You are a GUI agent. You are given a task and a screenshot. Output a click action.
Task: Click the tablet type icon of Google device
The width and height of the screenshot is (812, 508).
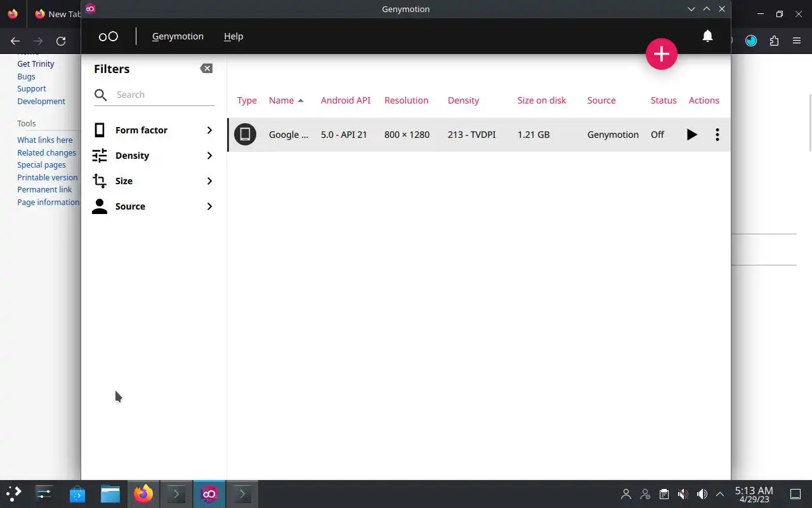[245, 134]
